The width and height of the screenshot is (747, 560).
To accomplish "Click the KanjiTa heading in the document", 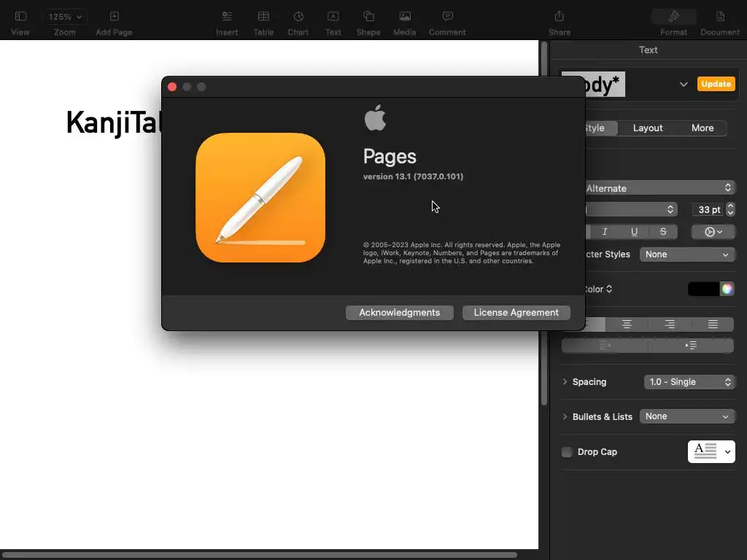I will [113, 122].
